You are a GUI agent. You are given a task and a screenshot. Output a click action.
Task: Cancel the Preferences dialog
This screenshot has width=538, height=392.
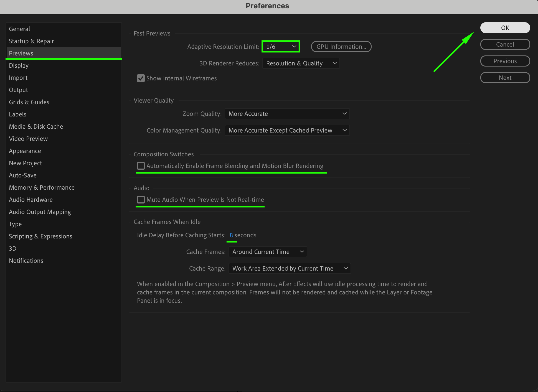point(505,45)
